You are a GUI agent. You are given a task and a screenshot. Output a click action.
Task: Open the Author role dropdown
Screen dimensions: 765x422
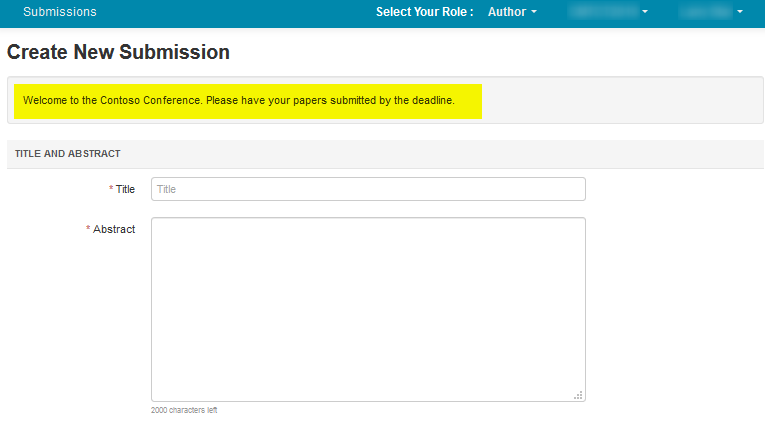pyautogui.click(x=510, y=12)
